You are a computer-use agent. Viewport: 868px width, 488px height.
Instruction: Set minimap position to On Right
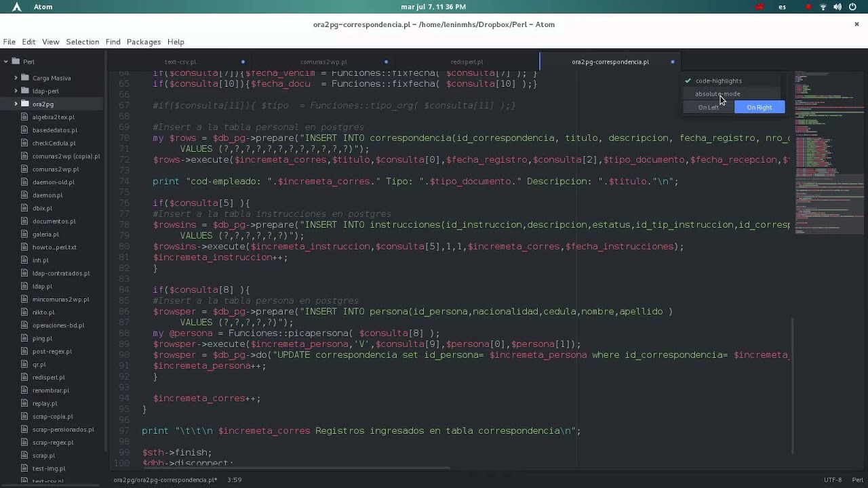coord(759,107)
